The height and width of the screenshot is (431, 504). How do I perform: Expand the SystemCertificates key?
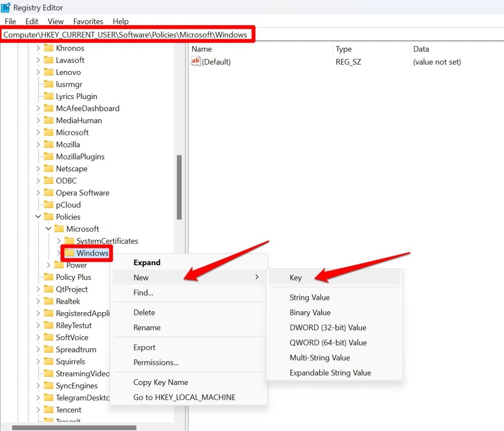(x=58, y=241)
